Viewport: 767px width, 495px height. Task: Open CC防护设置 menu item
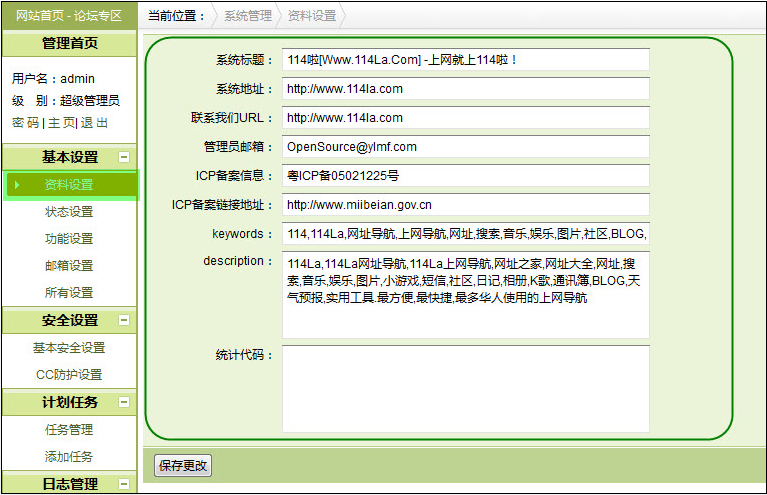69,375
